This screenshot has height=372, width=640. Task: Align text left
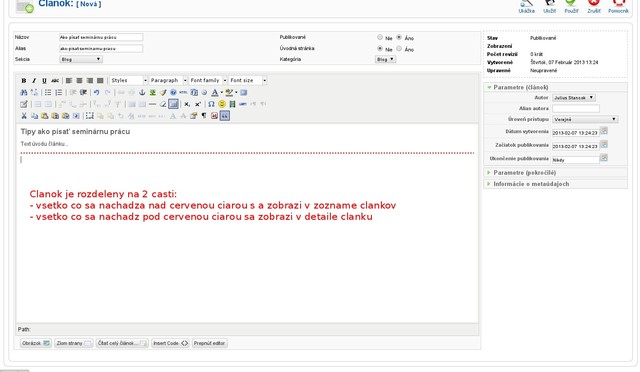pyautogui.click(x=69, y=80)
